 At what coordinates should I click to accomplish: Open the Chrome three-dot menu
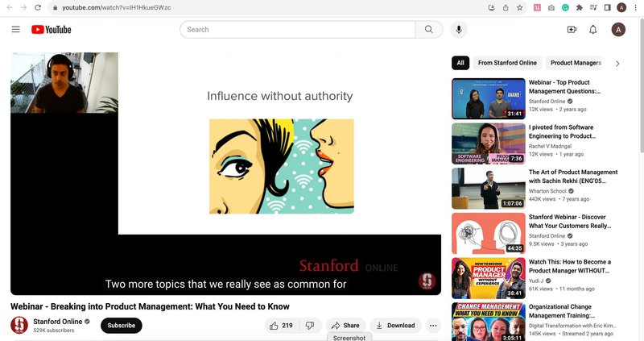[635, 7]
